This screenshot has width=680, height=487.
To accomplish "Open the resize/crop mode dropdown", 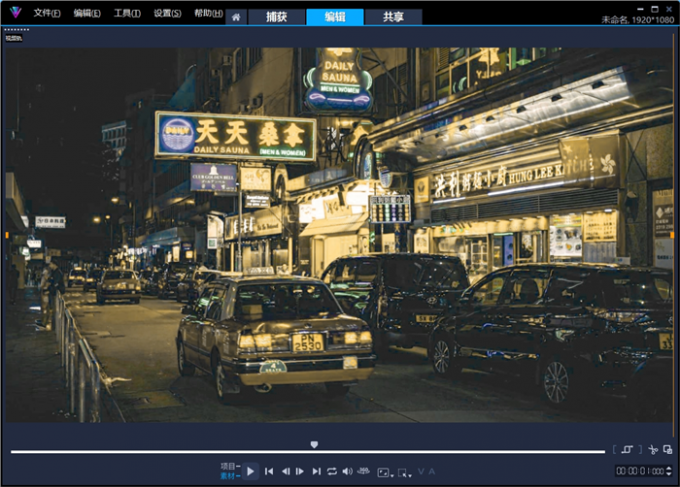I will (x=405, y=473).
